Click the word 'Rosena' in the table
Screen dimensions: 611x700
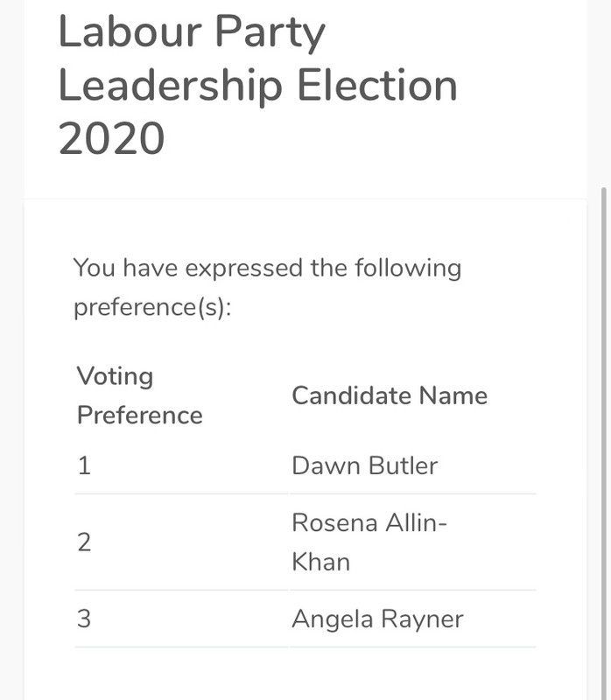point(334,522)
